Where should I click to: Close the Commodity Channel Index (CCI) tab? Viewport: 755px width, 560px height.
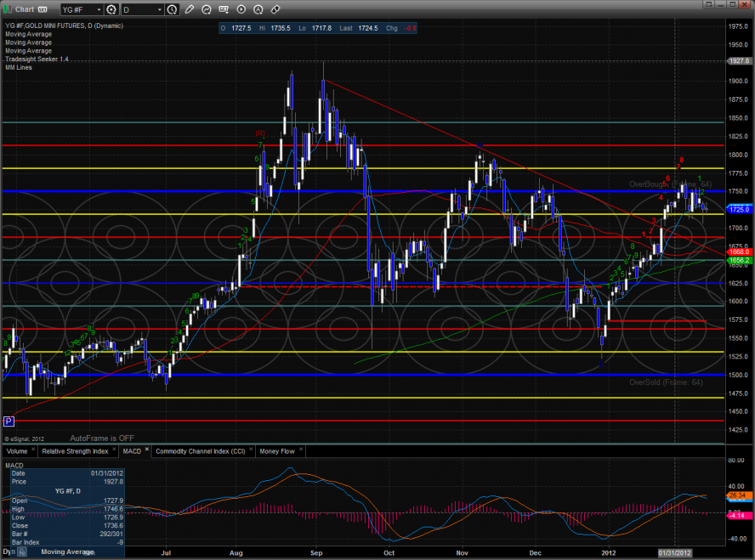click(x=249, y=450)
